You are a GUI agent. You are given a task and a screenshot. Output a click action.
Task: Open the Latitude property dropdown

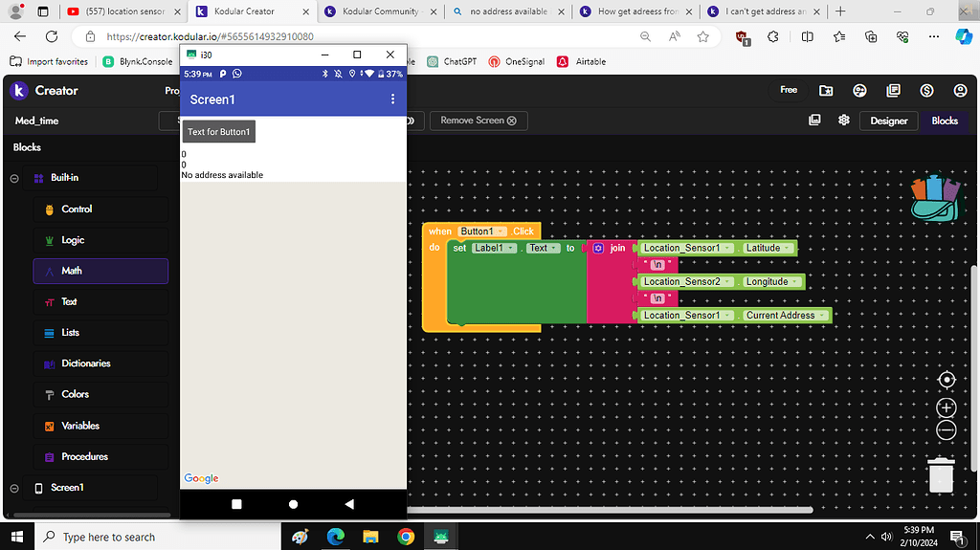pos(787,248)
